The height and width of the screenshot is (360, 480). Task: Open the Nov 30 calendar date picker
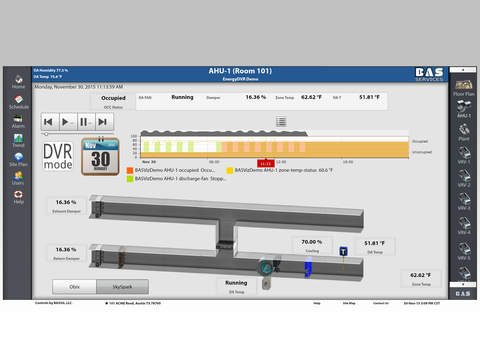[100, 156]
